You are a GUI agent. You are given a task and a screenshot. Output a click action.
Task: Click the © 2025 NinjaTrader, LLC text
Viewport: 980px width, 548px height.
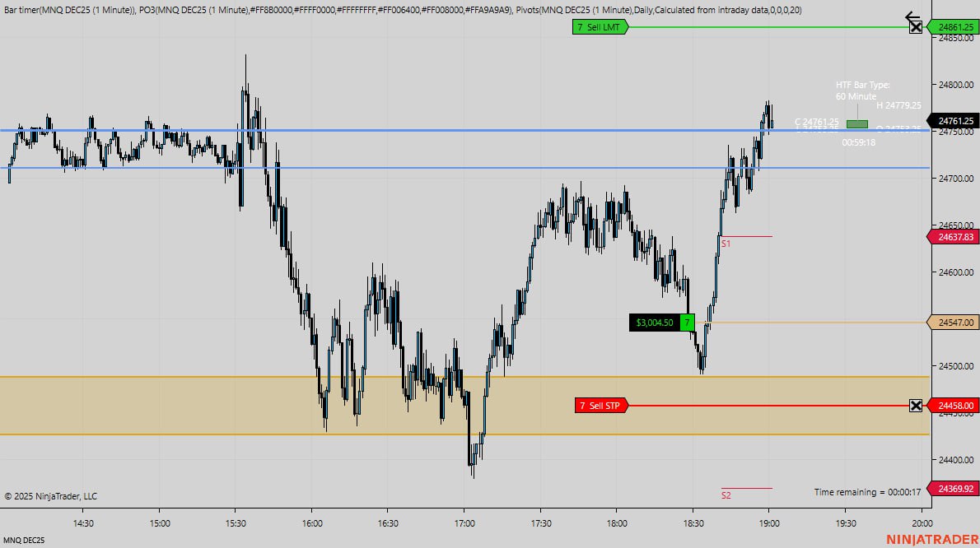[50, 496]
